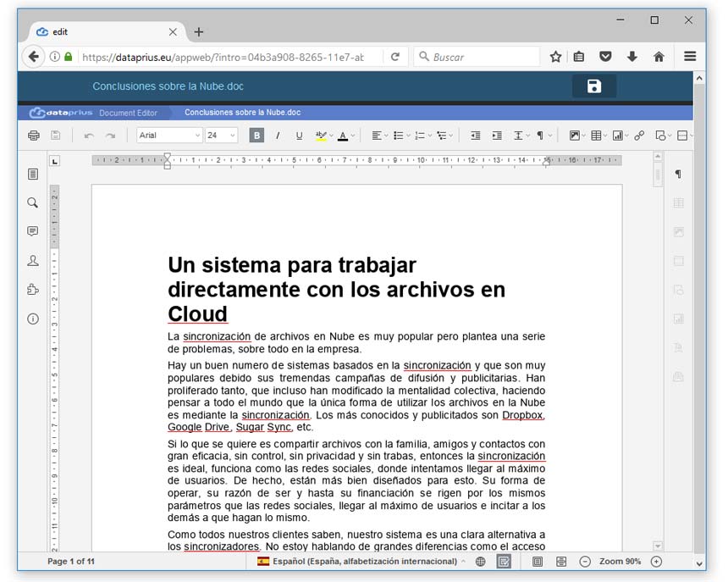The image size is (728, 582).
Task: Click the ruler tab stop selector
Action: coord(55,161)
